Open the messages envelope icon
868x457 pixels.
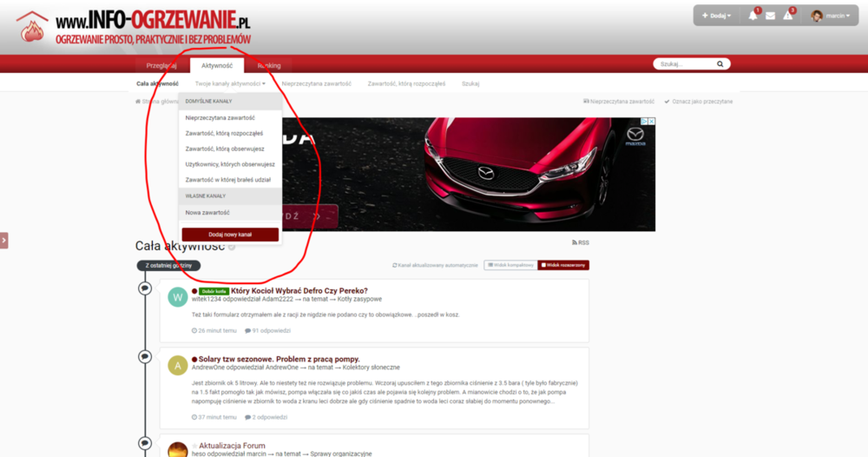770,16
